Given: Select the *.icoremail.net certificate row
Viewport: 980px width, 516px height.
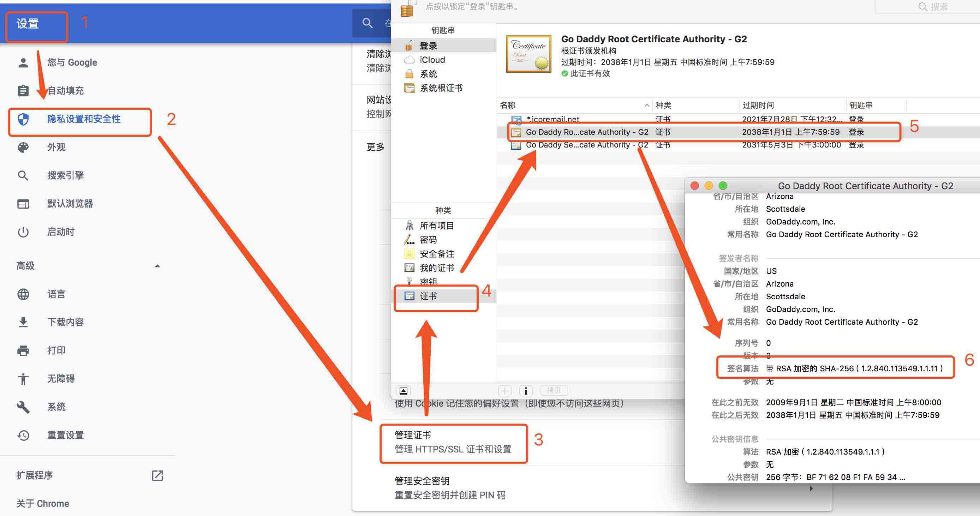Looking at the screenshot, I should [x=738, y=119].
